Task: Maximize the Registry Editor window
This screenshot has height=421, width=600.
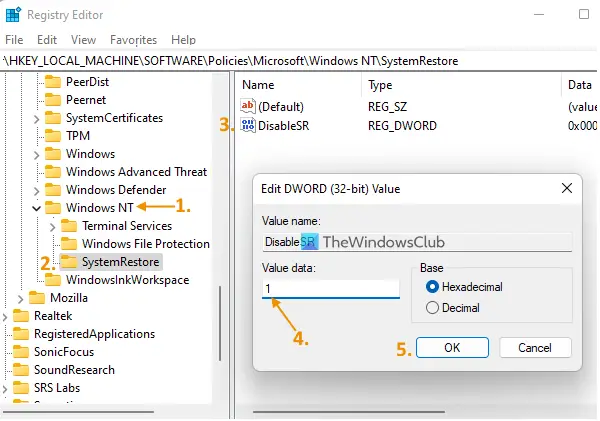Action: [584, 14]
